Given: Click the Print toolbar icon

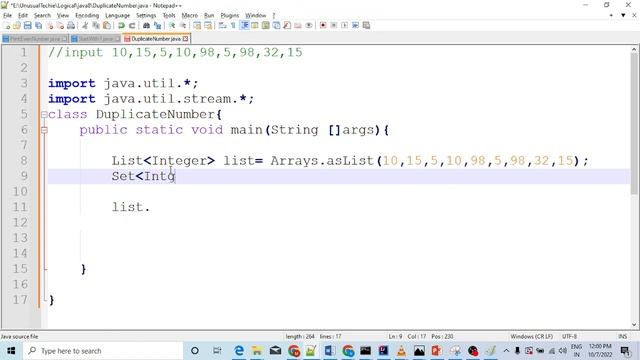Looking at the screenshot, I should point(71,26).
